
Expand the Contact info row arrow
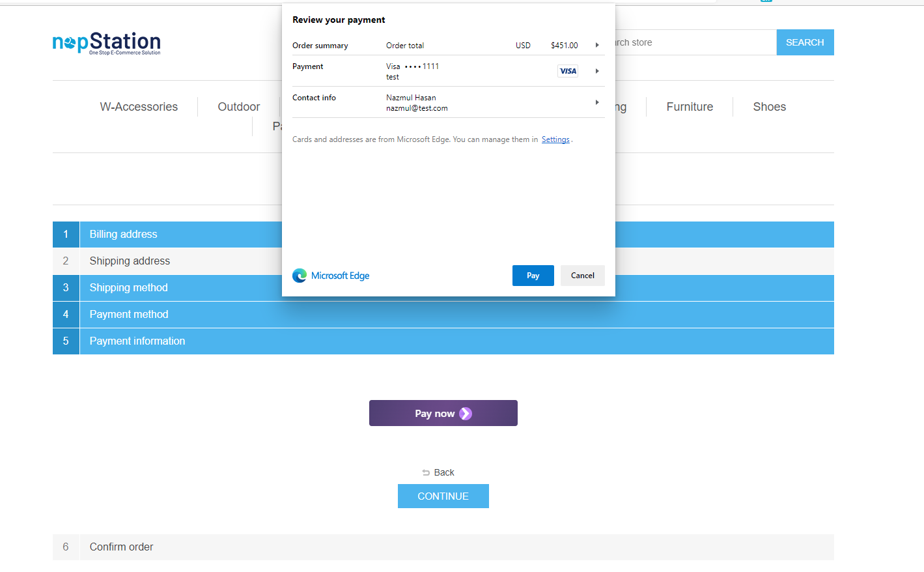coord(597,102)
